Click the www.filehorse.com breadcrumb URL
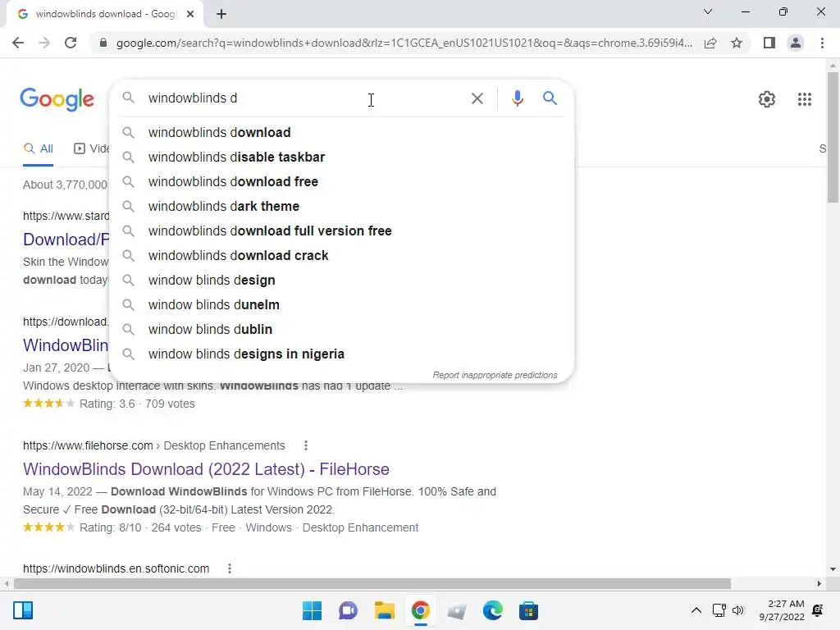This screenshot has width=840, height=630. coord(153,445)
